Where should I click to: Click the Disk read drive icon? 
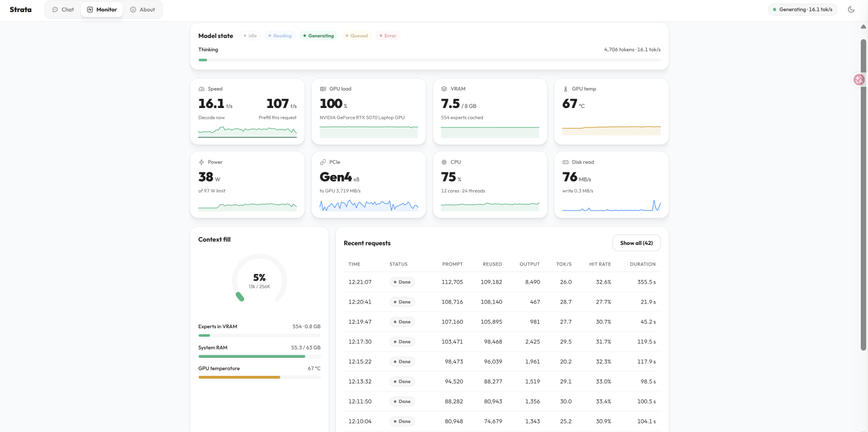pos(565,162)
